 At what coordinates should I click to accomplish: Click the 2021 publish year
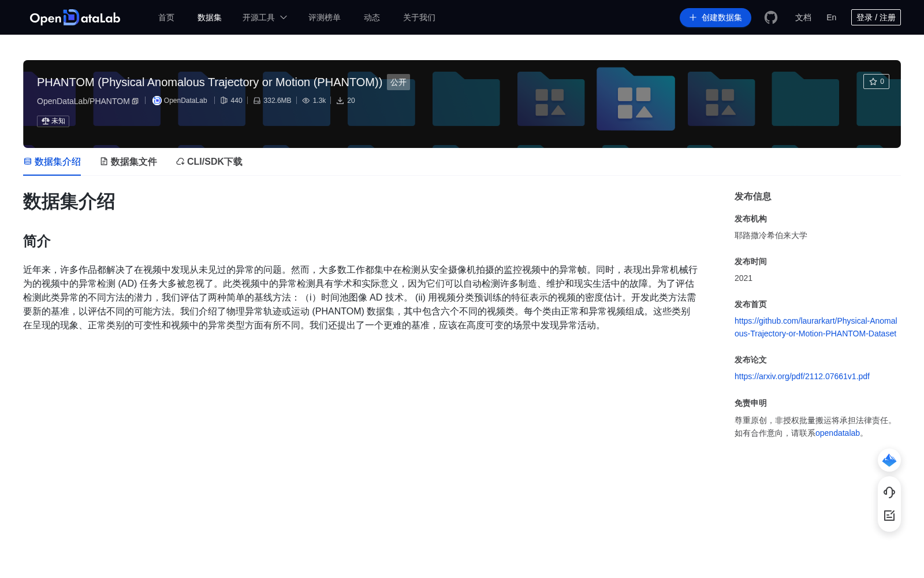coord(743,278)
